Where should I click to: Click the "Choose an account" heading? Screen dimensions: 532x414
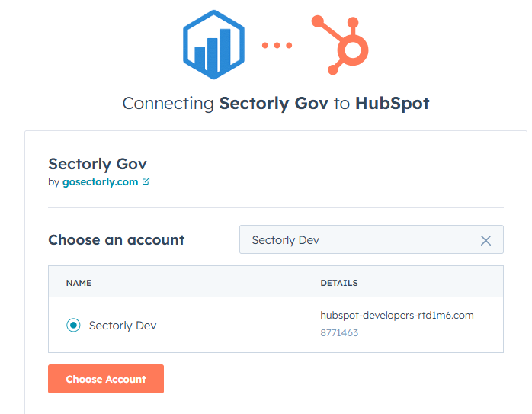(x=116, y=240)
